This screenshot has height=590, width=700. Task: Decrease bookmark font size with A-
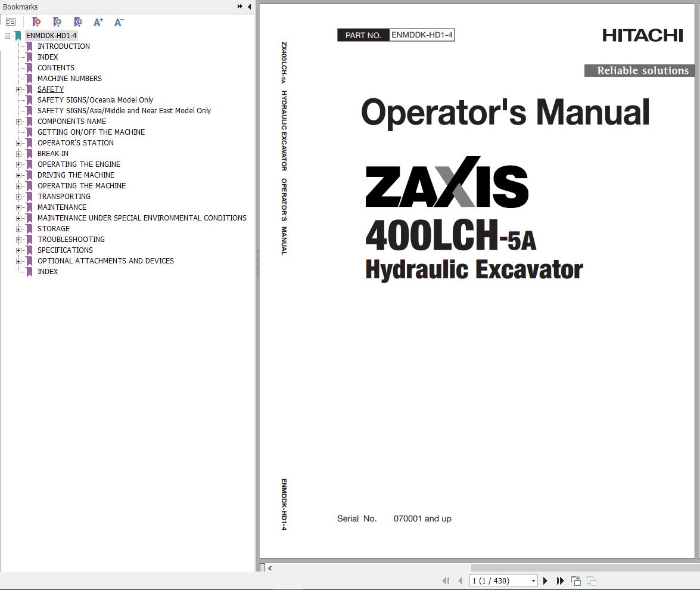[119, 22]
